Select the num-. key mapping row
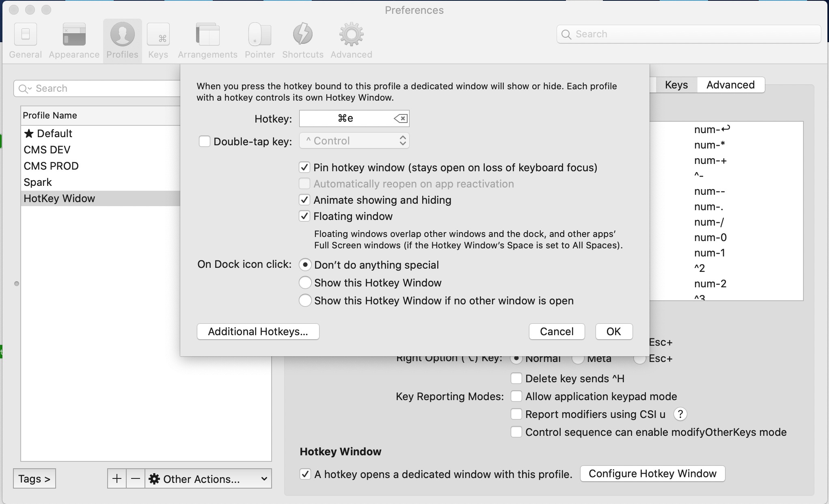This screenshot has width=829, height=504. 726,207
